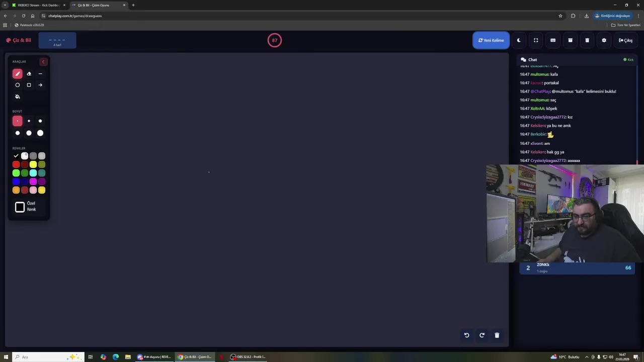Click the round timer showing 87
This screenshot has height=362, width=644.
click(275, 40)
